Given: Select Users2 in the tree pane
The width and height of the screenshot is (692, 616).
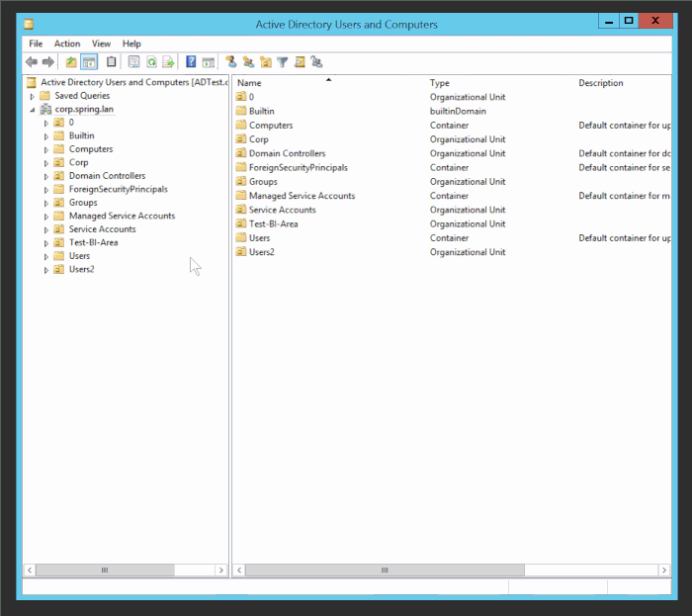Looking at the screenshot, I should click(x=82, y=269).
